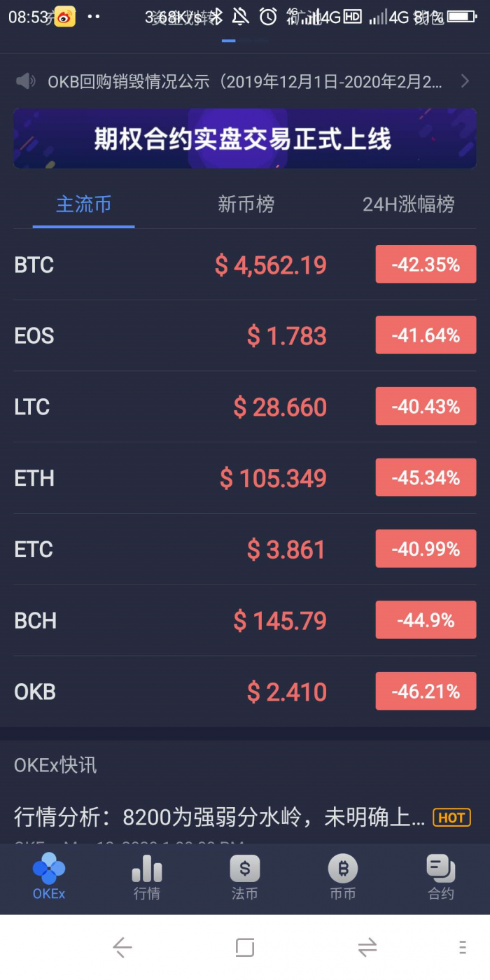
Task: Click the OKB -46.21% change badge
Action: 426,691
